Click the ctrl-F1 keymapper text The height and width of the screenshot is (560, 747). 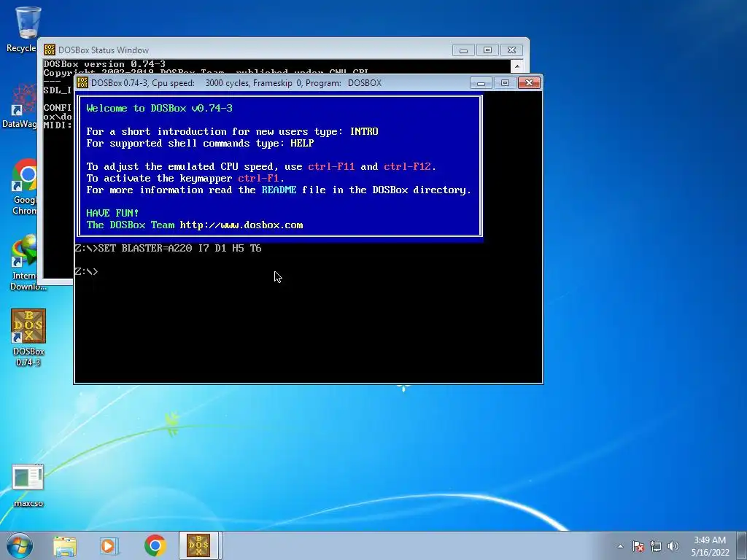[258, 178]
